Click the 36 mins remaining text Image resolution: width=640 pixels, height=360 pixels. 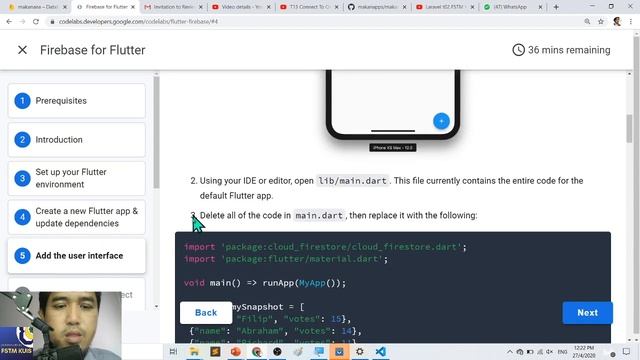(x=569, y=50)
